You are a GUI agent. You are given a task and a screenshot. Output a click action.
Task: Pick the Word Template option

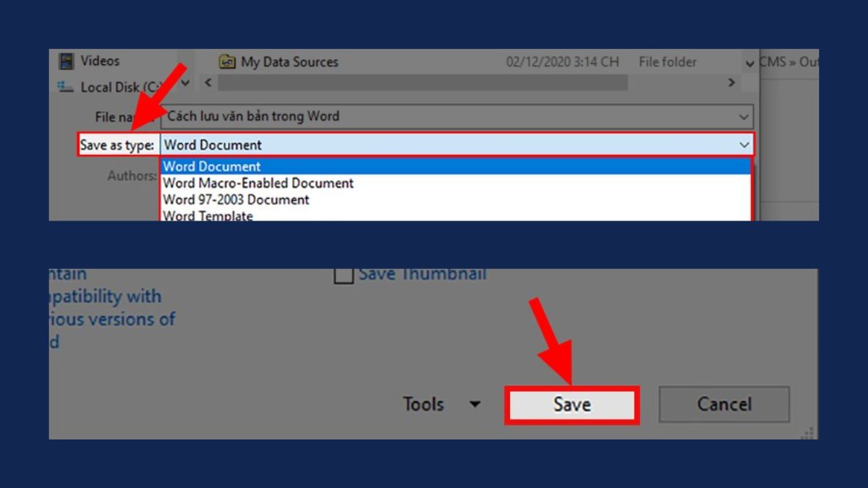[208, 215]
